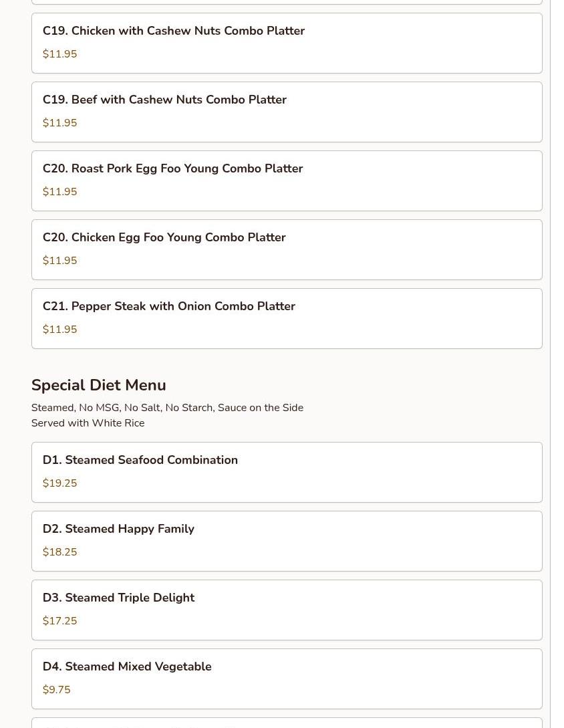Click the $11.95 price under Pepper Steak
This screenshot has width=564, height=728.
(59, 330)
